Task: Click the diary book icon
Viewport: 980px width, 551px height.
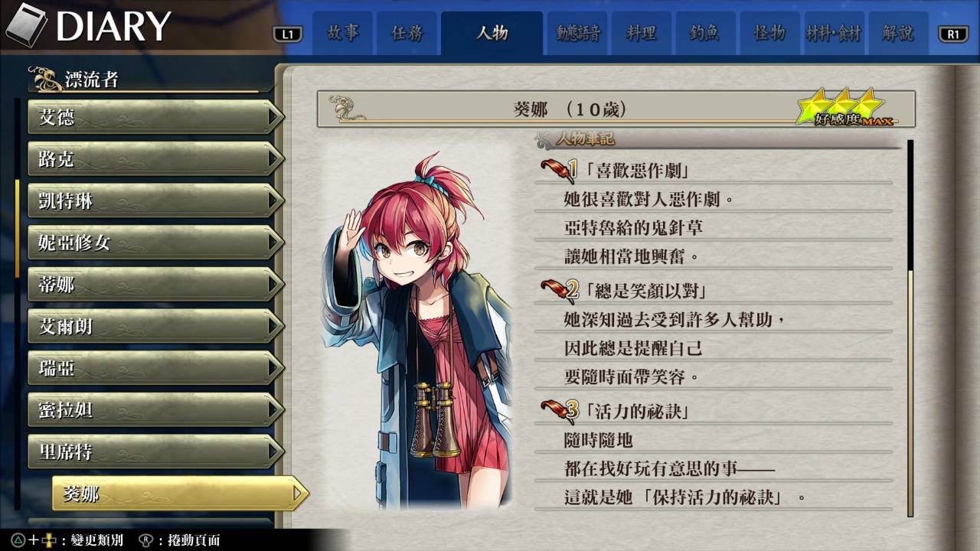Action: coord(26,26)
